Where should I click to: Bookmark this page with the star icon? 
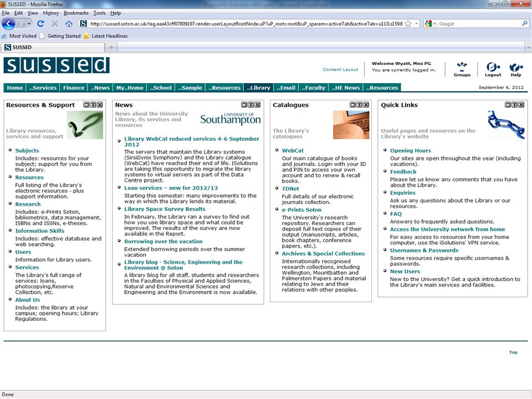[x=408, y=24]
